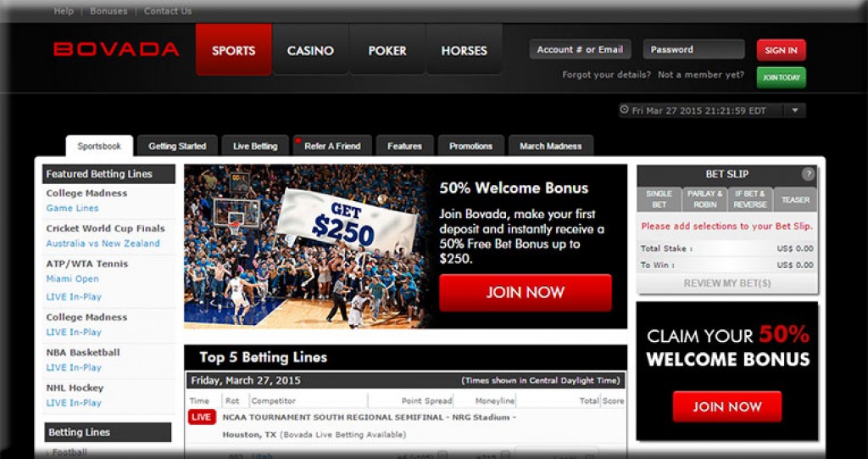Click Join Now under Claim Your 50% bonus
The image size is (868, 459).
(x=726, y=407)
